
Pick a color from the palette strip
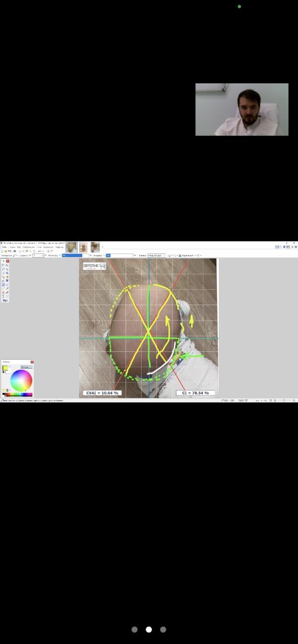point(17,395)
